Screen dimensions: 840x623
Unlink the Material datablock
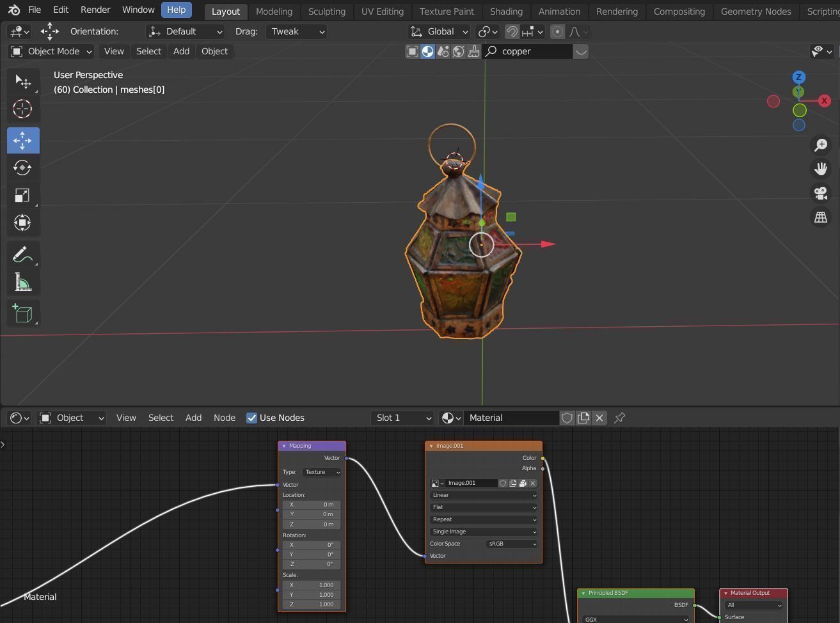[x=599, y=418]
